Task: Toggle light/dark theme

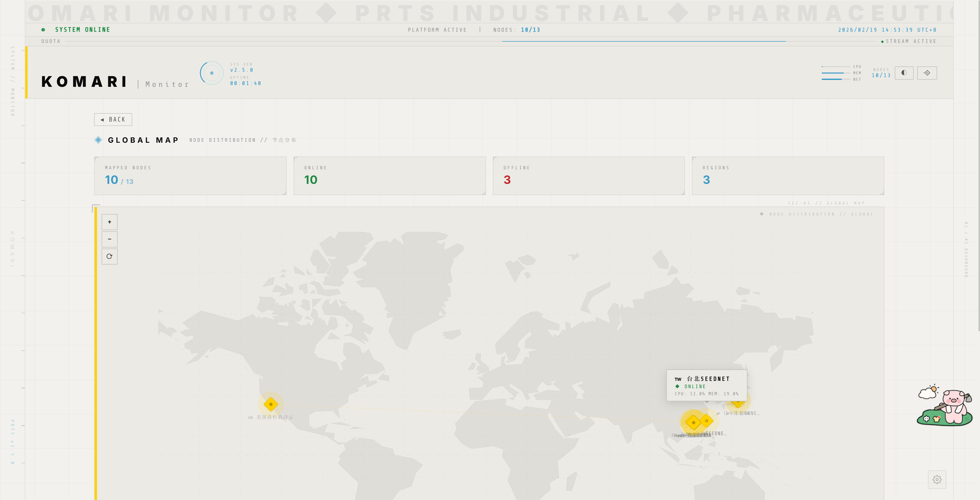Action: (904, 73)
